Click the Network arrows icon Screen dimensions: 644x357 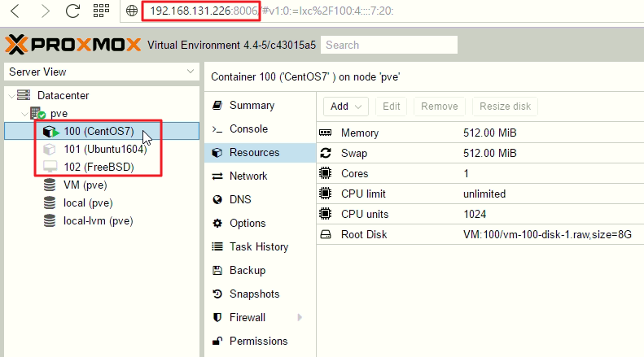[217, 176]
